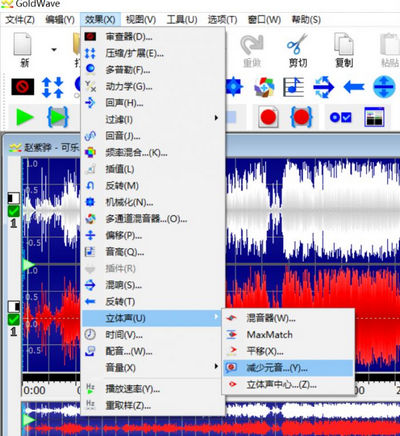Toggle the green checkbox for white channel
400x436 pixels.
pyautogui.click(x=14, y=211)
